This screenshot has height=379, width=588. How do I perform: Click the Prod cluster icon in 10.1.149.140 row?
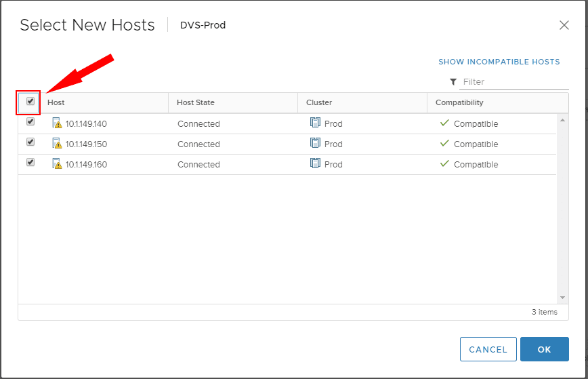316,122
